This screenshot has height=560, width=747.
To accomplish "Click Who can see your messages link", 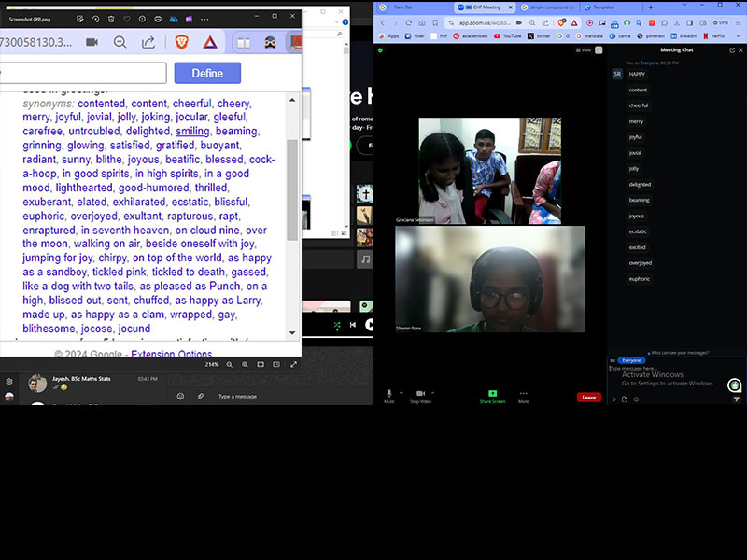I will pyautogui.click(x=679, y=353).
